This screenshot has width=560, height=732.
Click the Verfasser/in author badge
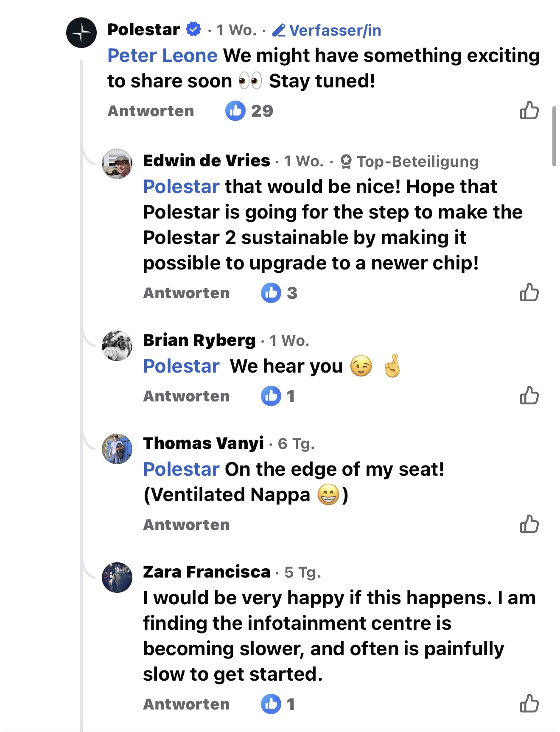point(327,30)
